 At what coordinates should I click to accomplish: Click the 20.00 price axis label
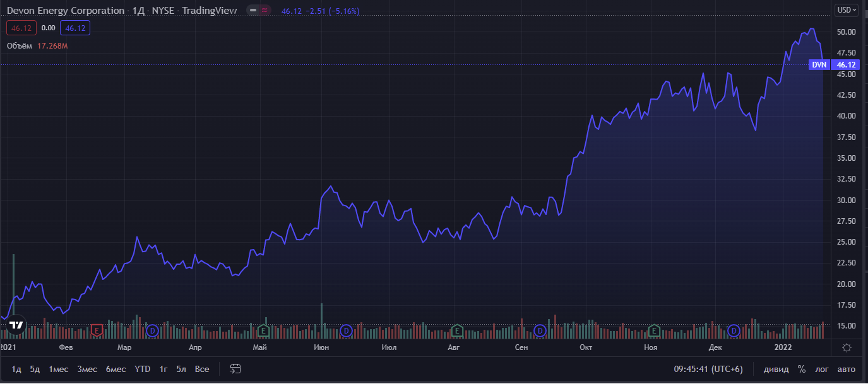point(846,284)
